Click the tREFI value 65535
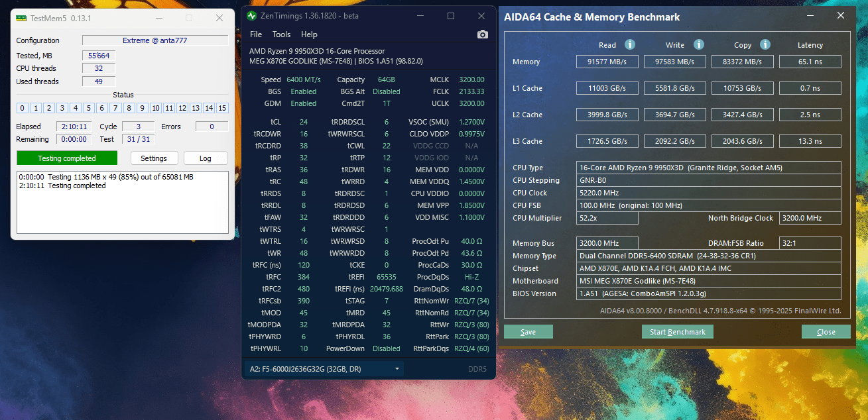 click(386, 277)
